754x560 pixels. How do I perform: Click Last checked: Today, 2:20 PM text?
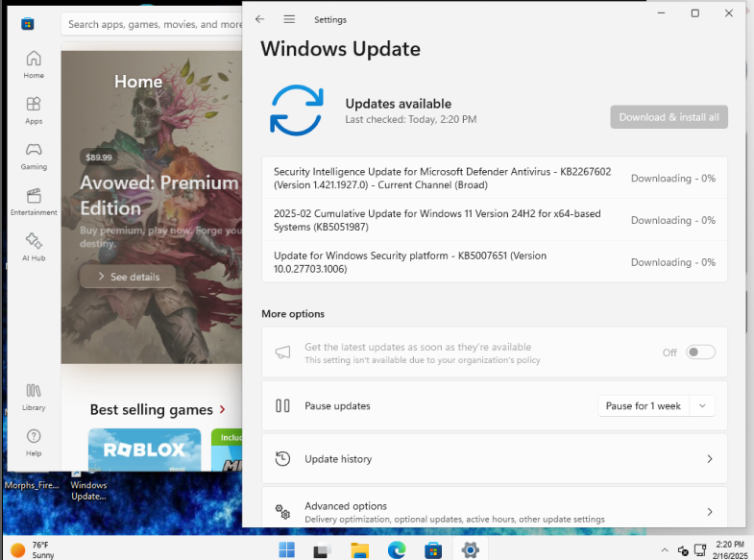(411, 119)
